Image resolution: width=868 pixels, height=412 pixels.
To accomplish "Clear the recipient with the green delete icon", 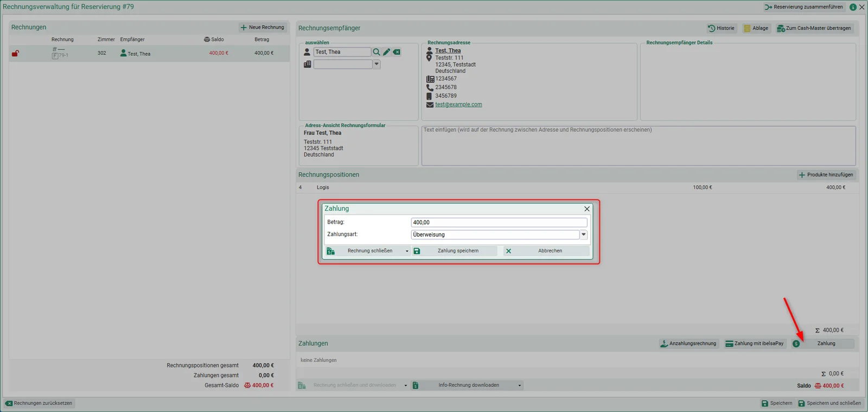I will click(397, 52).
